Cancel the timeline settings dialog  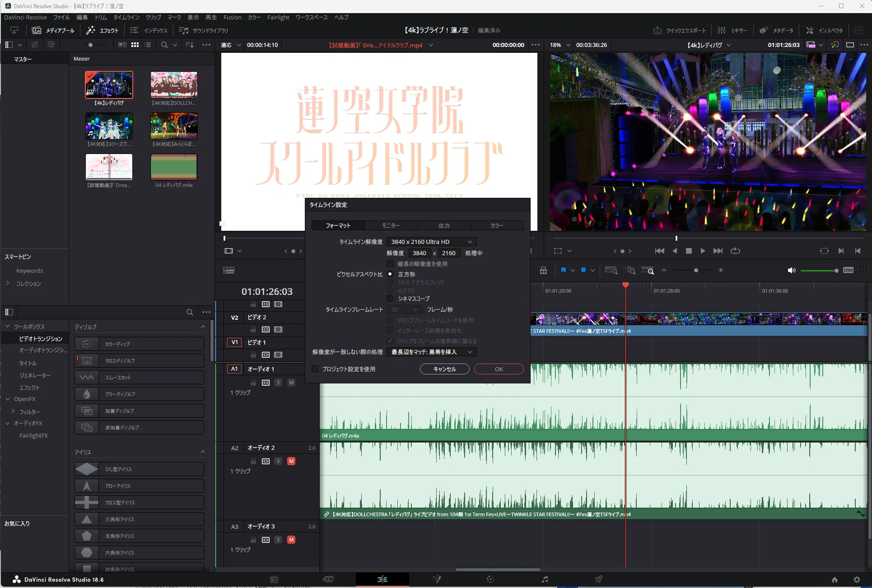tap(444, 369)
